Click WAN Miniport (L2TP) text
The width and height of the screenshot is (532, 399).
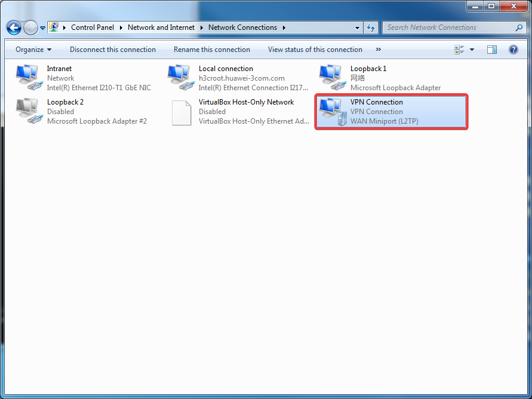385,121
